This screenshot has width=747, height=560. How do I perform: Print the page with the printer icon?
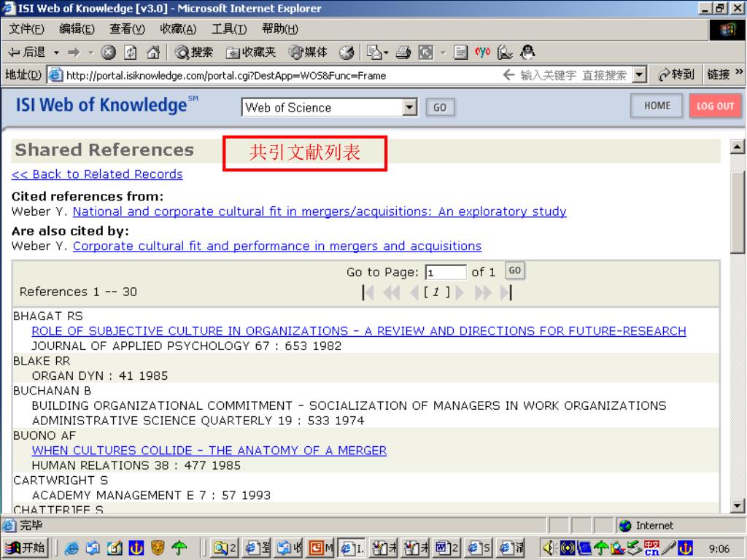(403, 52)
